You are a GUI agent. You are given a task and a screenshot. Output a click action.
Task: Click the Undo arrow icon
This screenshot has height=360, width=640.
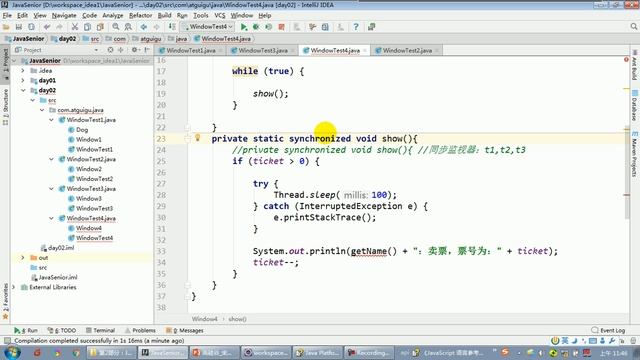tap(47, 27)
